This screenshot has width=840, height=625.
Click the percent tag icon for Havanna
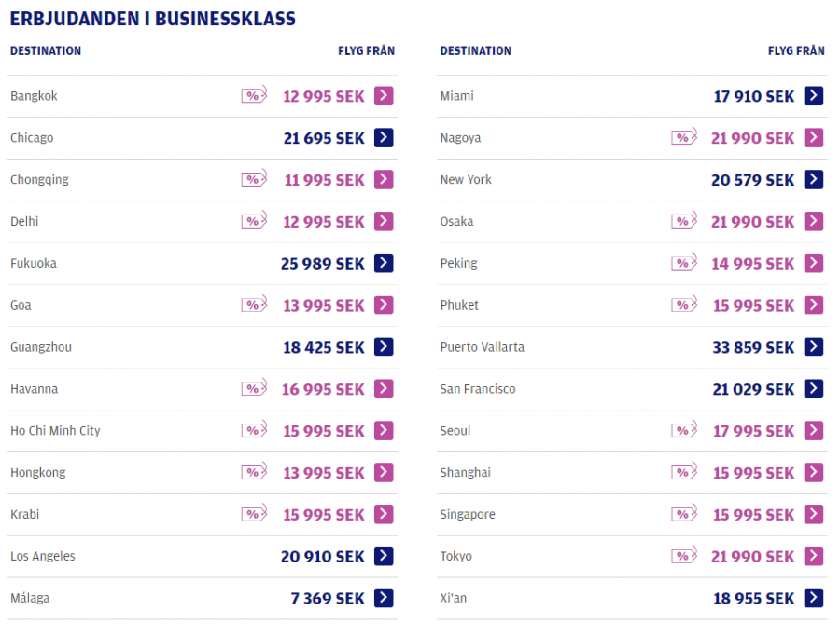point(254,389)
